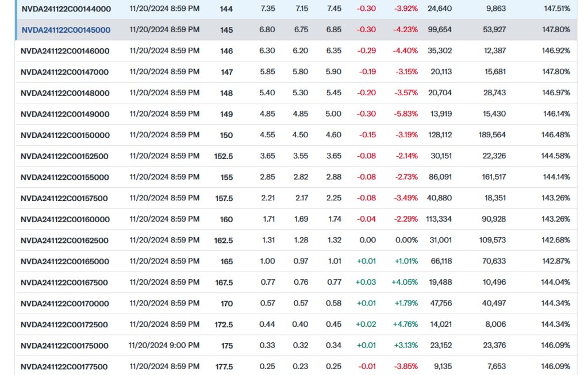The height and width of the screenshot is (375, 588).
Task: Select the NVDA241122C00175000 contract name
Action: [64, 346]
